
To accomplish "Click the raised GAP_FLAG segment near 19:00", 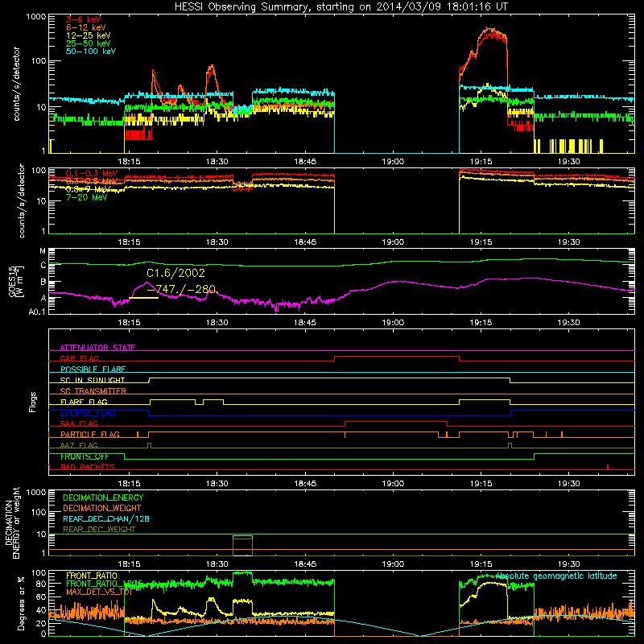I will click(397, 356).
